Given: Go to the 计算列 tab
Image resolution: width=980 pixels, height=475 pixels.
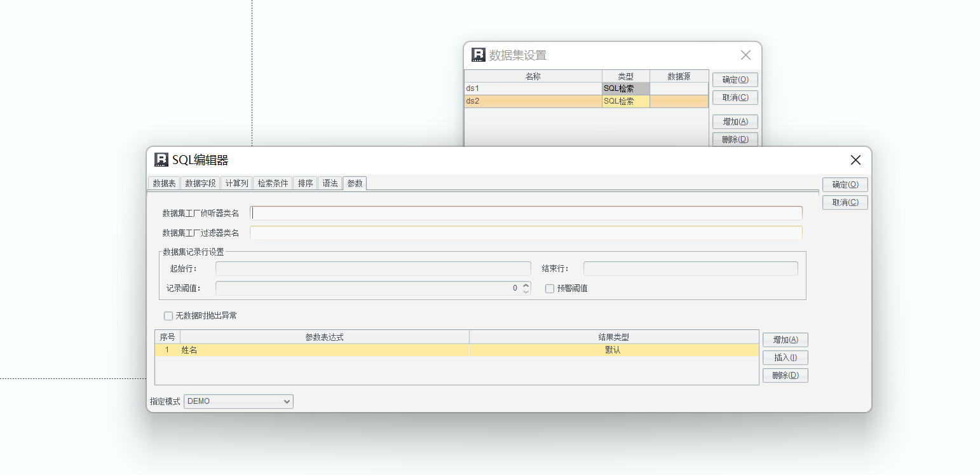Looking at the screenshot, I should click(x=236, y=183).
